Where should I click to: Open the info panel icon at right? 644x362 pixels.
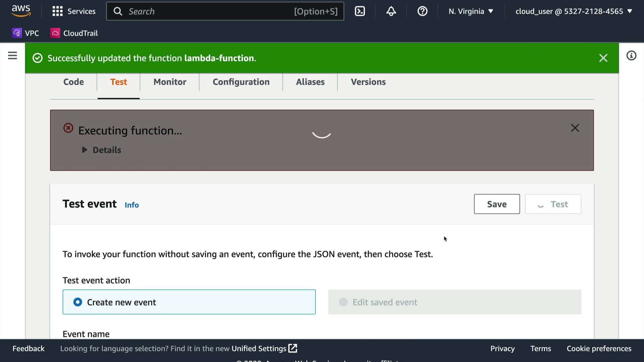631,56
